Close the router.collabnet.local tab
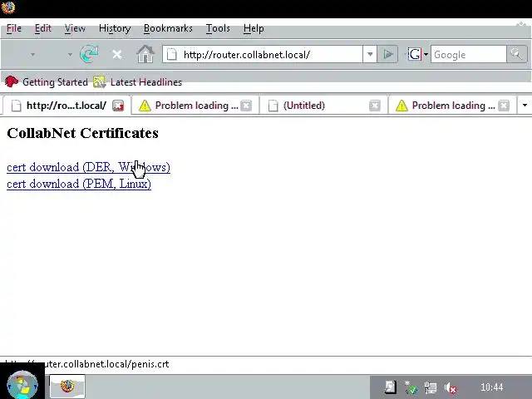The width and height of the screenshot is (532, 399). point(118,106)
